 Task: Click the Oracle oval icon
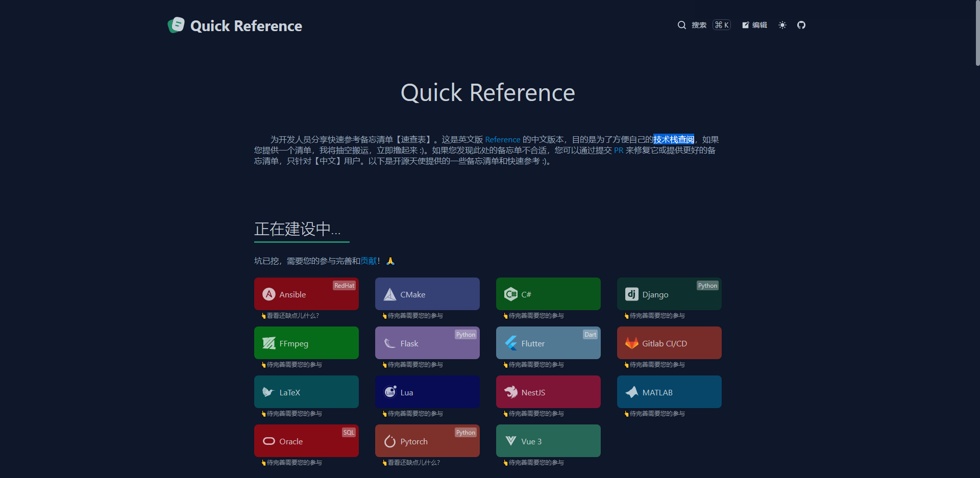point(269,441)
